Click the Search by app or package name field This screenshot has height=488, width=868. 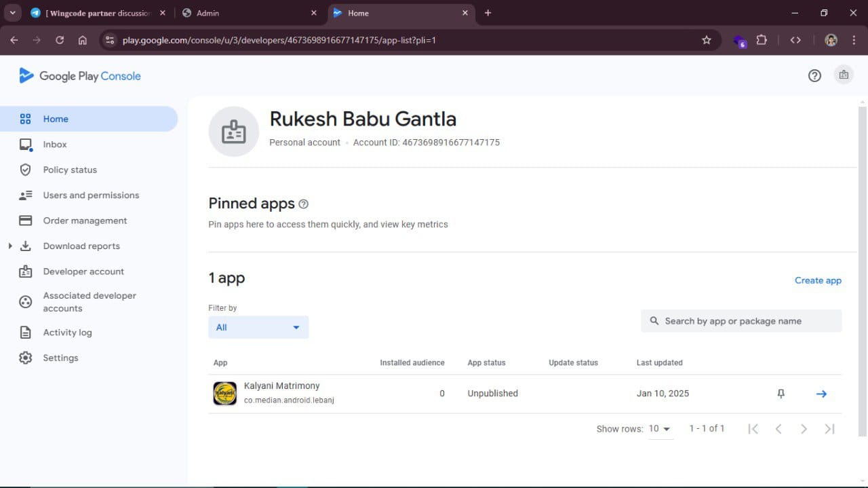pos(741,321)
